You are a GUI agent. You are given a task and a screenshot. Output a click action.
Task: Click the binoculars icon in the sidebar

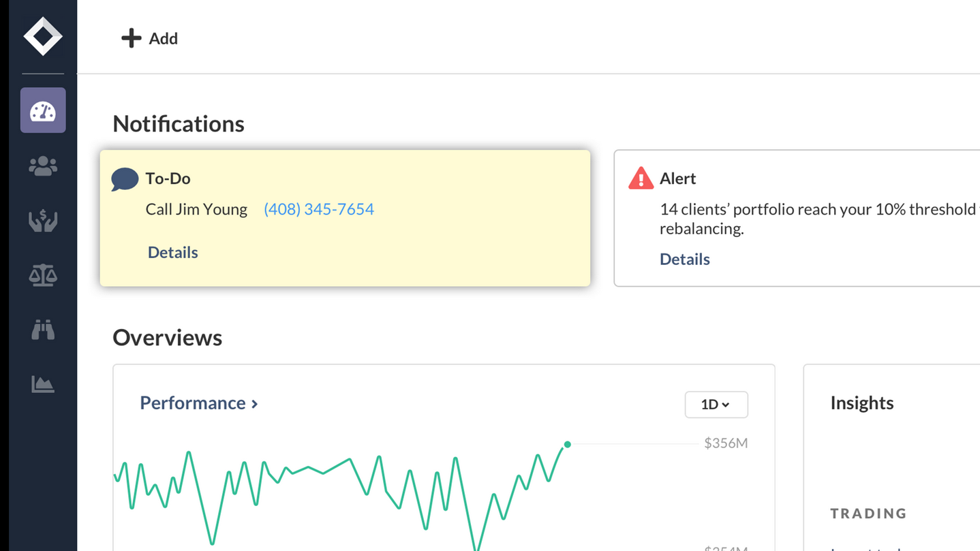(x=43, y=330)
